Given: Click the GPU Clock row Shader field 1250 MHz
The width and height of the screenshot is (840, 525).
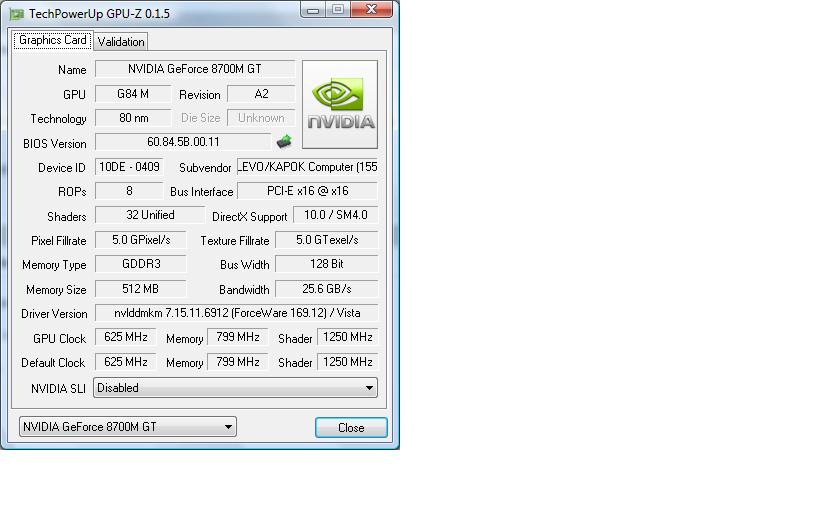Looking at the screenshot, I should point(348,337).
